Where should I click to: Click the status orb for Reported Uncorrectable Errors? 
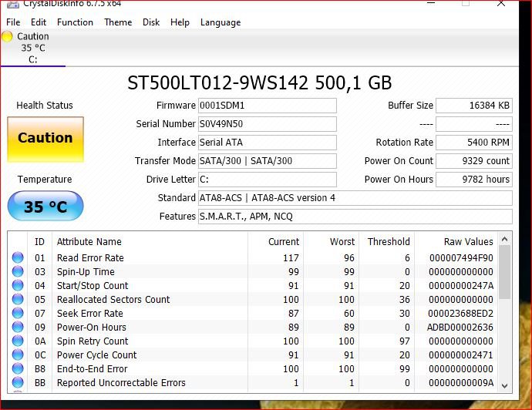point(18,383)
